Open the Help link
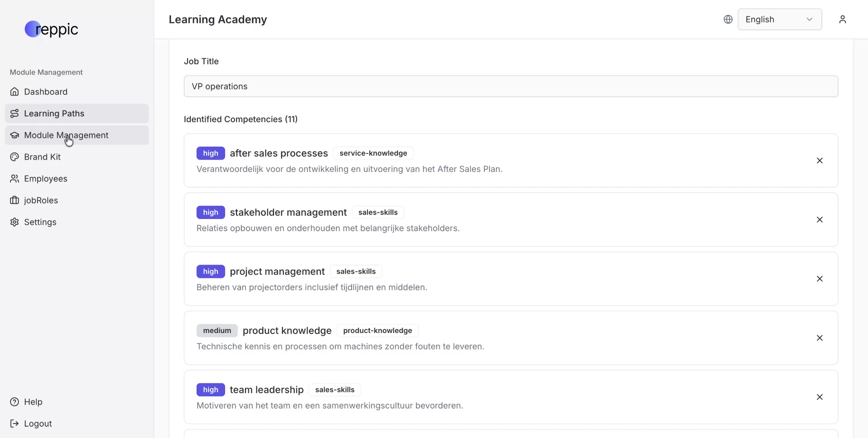Image resolution: width=868 pixels, height=438 pixels. [x=33, y=402]
